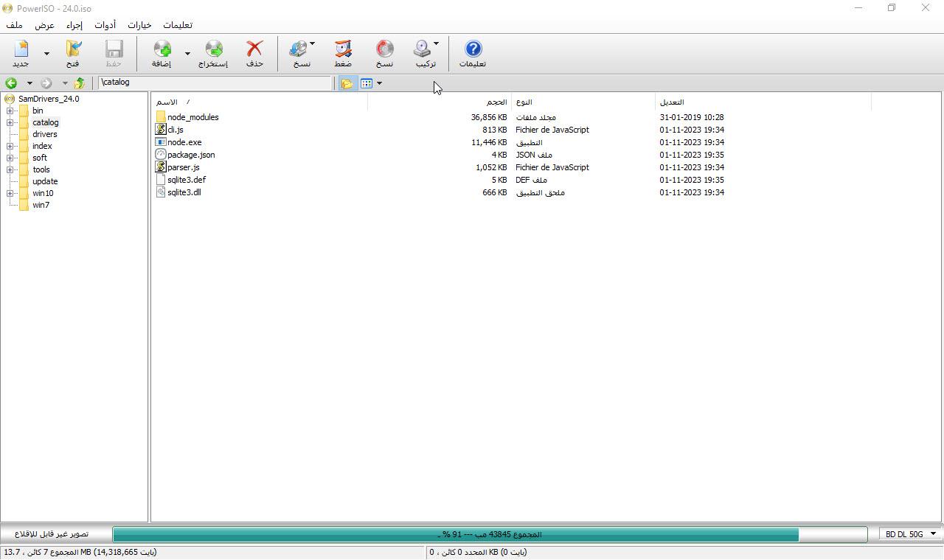
Task: Click the \catalog path address field
Action: point(215,83)
